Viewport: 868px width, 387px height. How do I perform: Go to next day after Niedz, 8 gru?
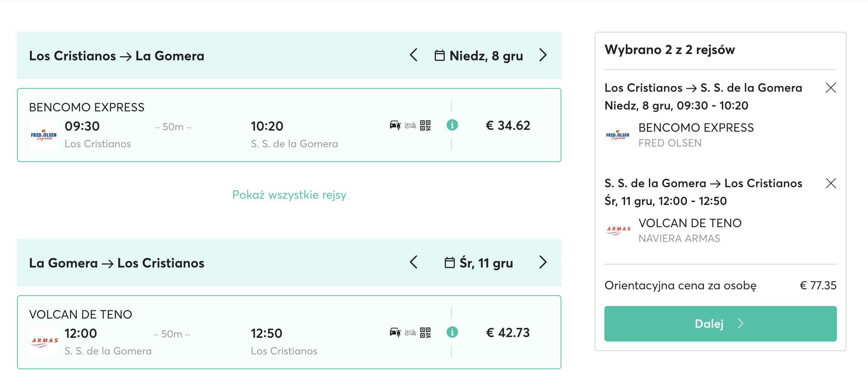pos(543,55)
